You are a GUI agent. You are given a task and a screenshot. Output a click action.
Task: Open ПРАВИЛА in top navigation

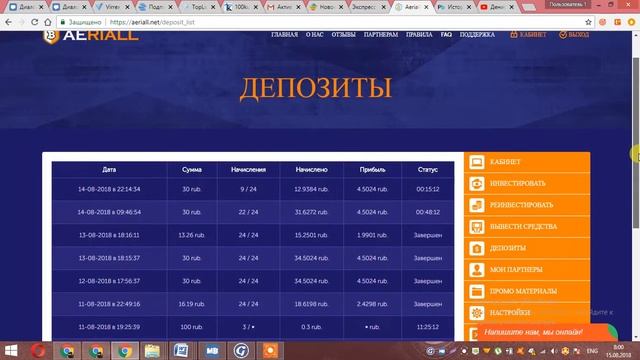coord(419,35)
